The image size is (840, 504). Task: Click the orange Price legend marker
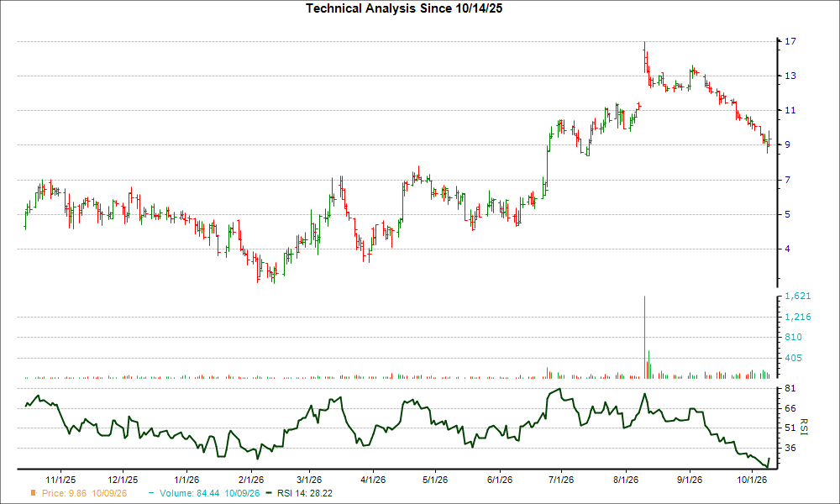coord(34,493)
